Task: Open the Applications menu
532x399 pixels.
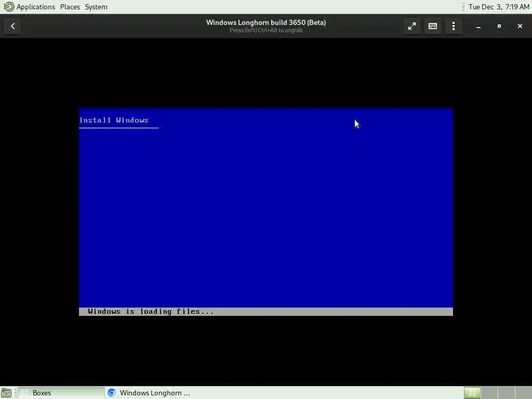Action: 30,7
